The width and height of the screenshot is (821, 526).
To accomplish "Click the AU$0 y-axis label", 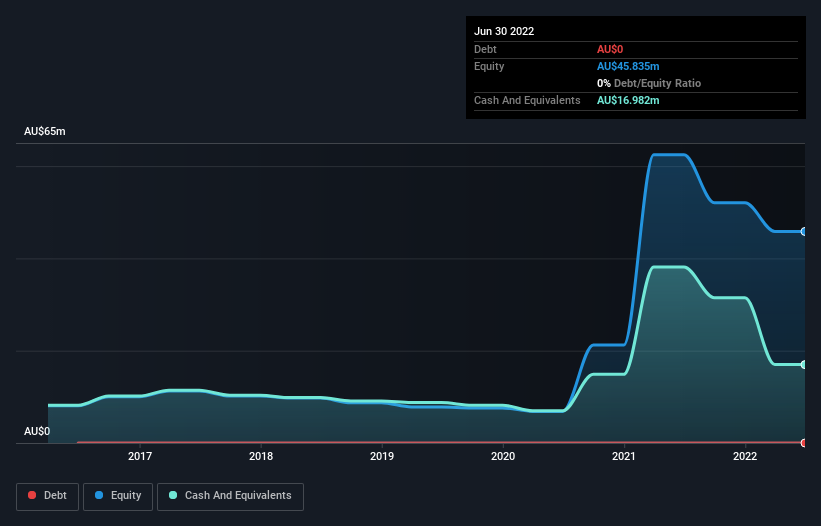I will point(37,431).
